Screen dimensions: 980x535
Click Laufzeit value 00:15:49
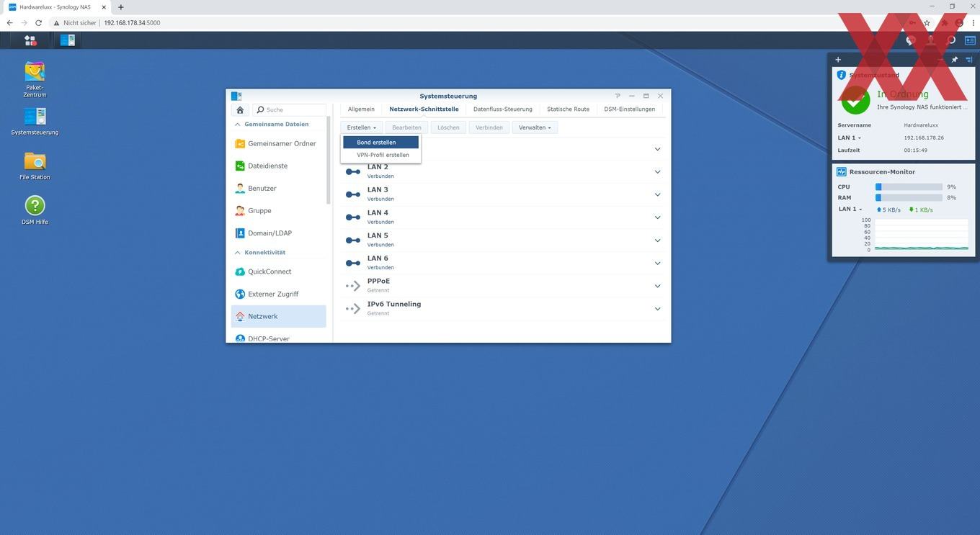pos(915,150)
